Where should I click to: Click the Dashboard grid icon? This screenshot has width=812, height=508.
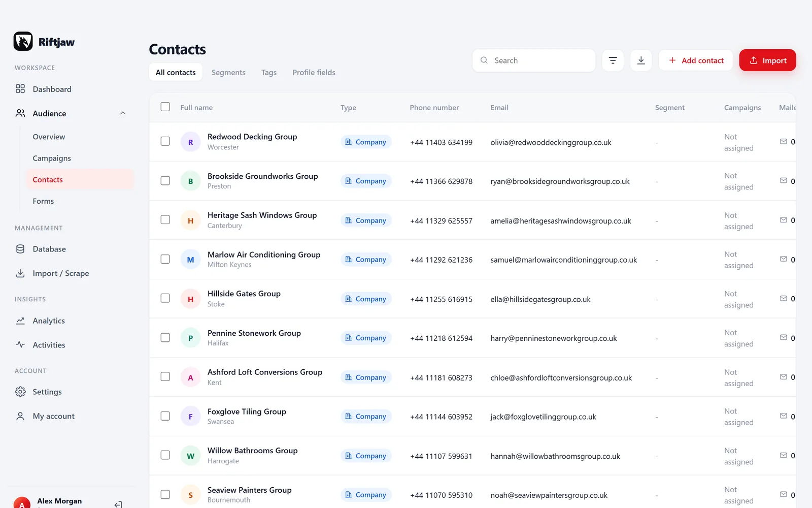(x=20, y=89)
